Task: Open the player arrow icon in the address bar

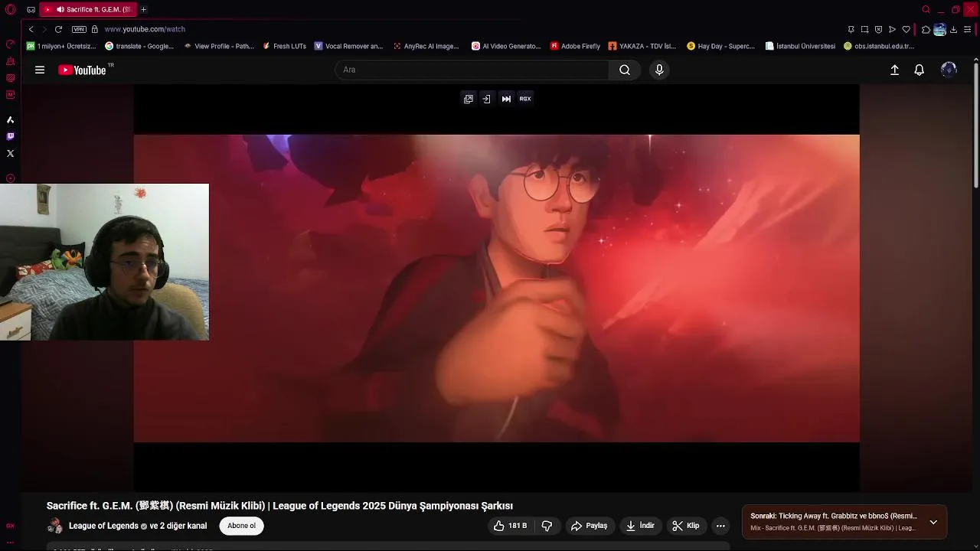Action: (x=892, y=29)
